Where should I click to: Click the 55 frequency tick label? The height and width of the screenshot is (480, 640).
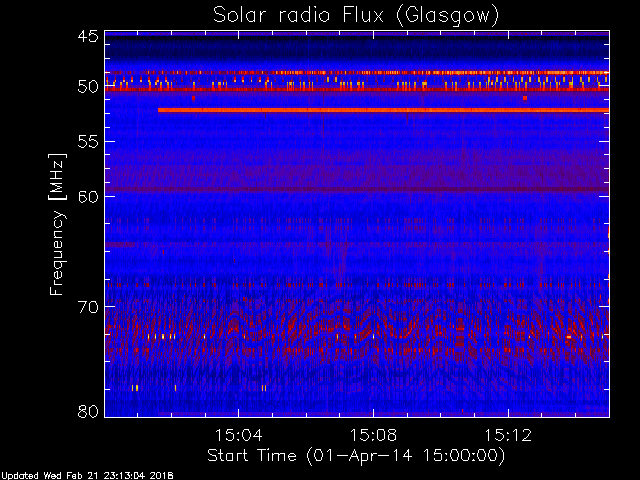click(x=88, y=142)
